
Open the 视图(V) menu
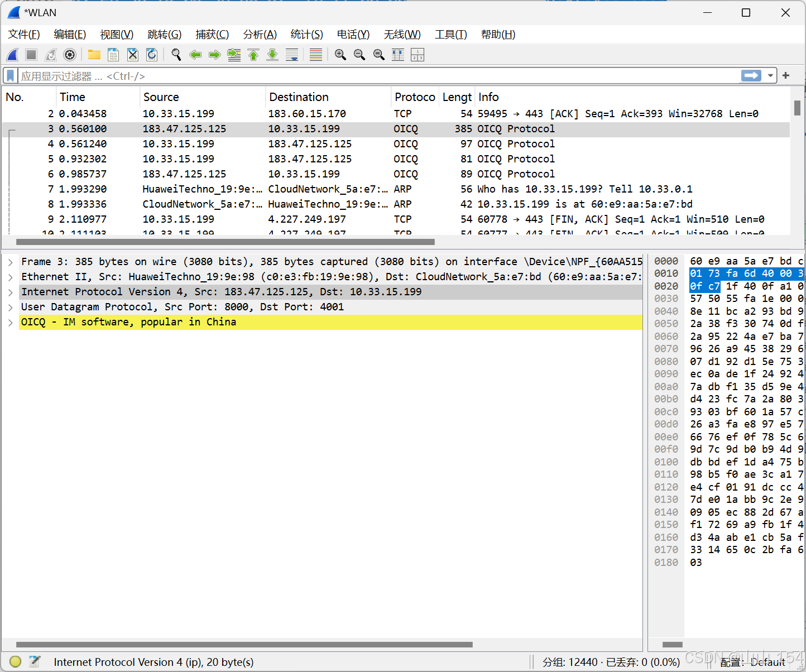[x=117, y=35]
